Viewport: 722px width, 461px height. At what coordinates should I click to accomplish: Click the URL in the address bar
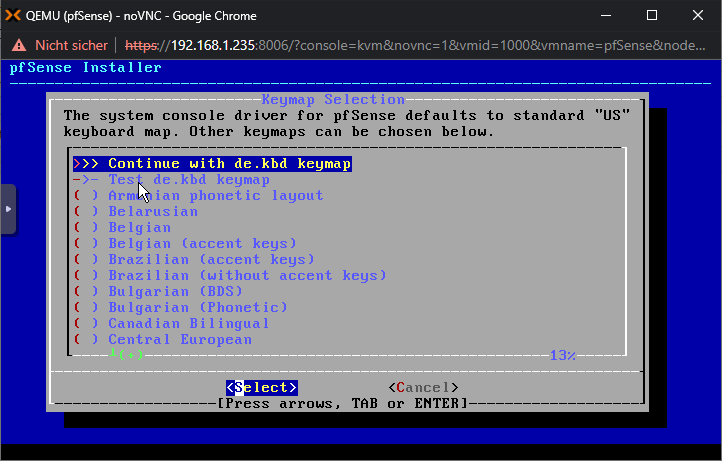(415, 45)
